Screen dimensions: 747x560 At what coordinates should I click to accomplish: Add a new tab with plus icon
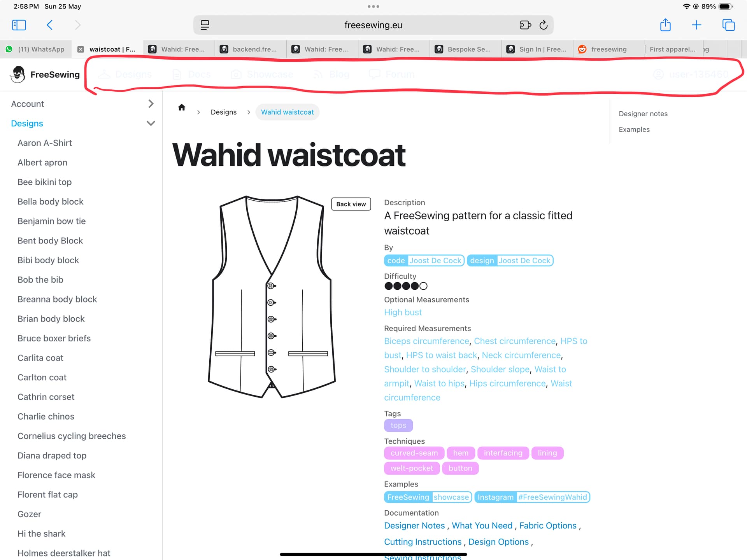click(696, 25)
